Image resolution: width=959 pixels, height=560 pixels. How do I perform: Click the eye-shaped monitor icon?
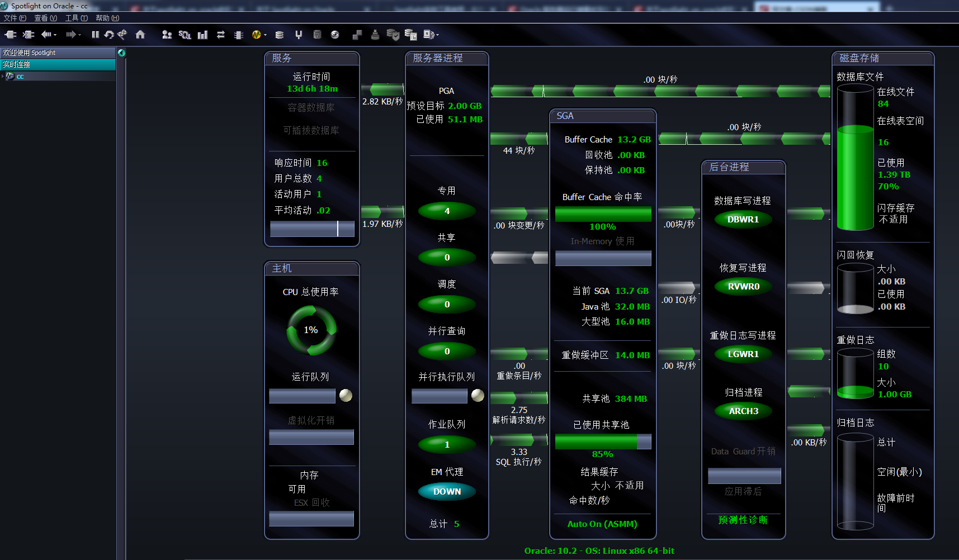pyautogui.click(x=335, y=35)
